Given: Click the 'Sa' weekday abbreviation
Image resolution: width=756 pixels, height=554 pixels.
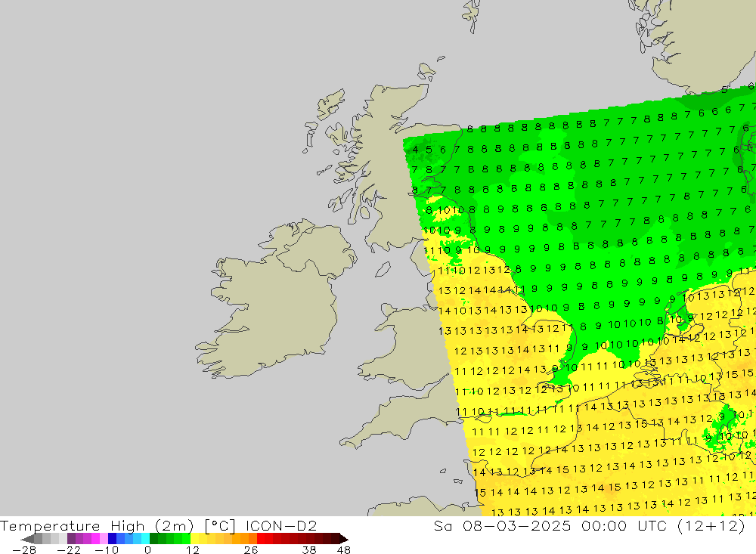Looking at the screenshot, I should 442,525.
